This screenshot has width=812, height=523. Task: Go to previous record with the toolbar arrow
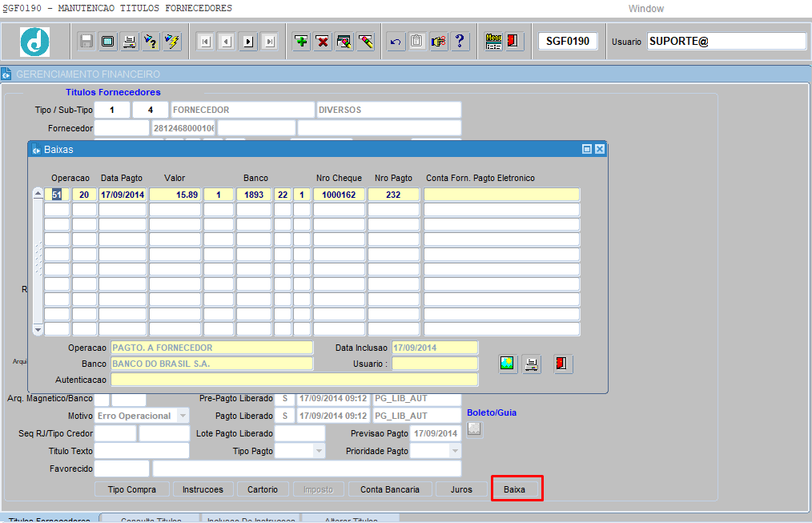pos(227,42)
